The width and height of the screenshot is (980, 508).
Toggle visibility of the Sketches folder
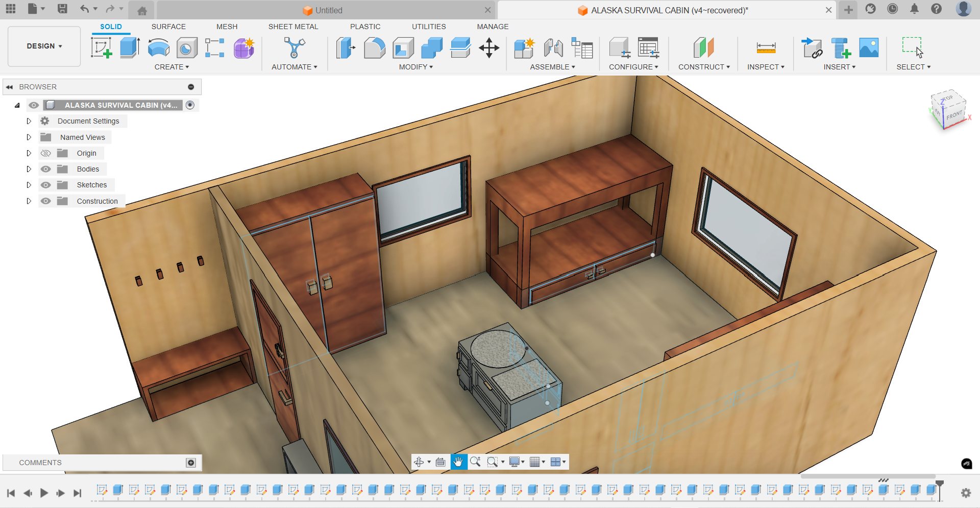tap(46, 185)
